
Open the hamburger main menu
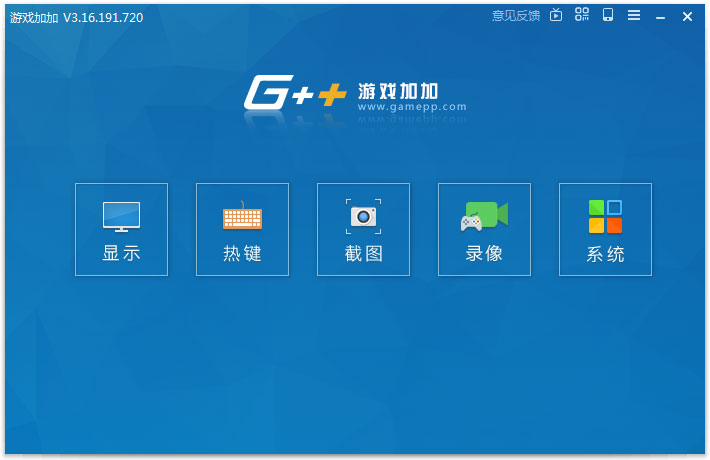click(x=634, y=15)
